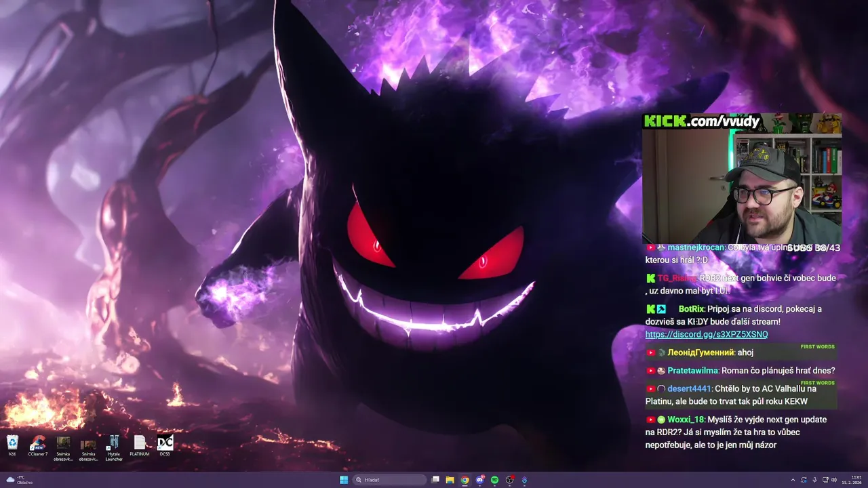This screenshot has height=488, width=868.
Task: Open network settings from the tray icon
Action: coord(825,480)
